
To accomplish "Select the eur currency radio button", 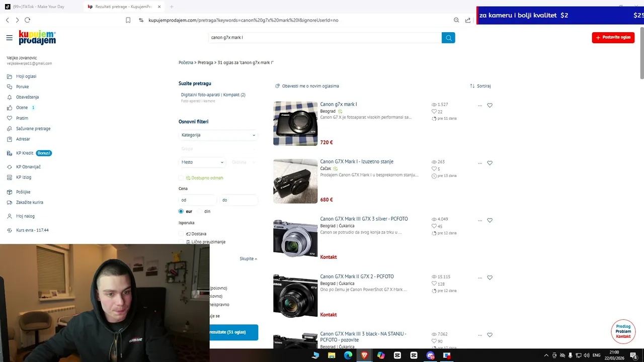I will (181, 211).
